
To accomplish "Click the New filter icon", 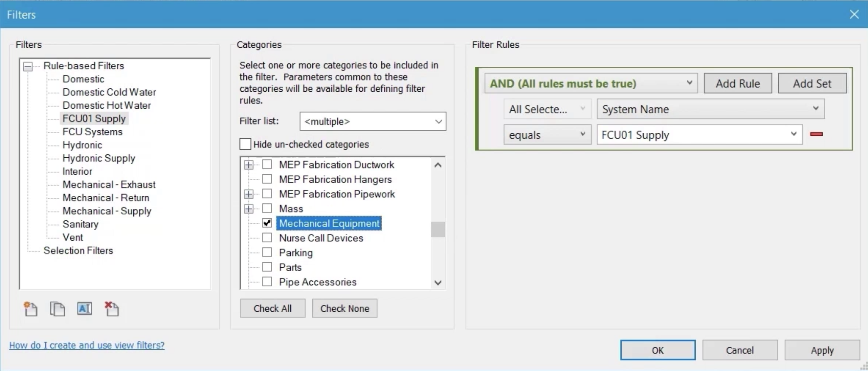I will [x=31, y=309].
